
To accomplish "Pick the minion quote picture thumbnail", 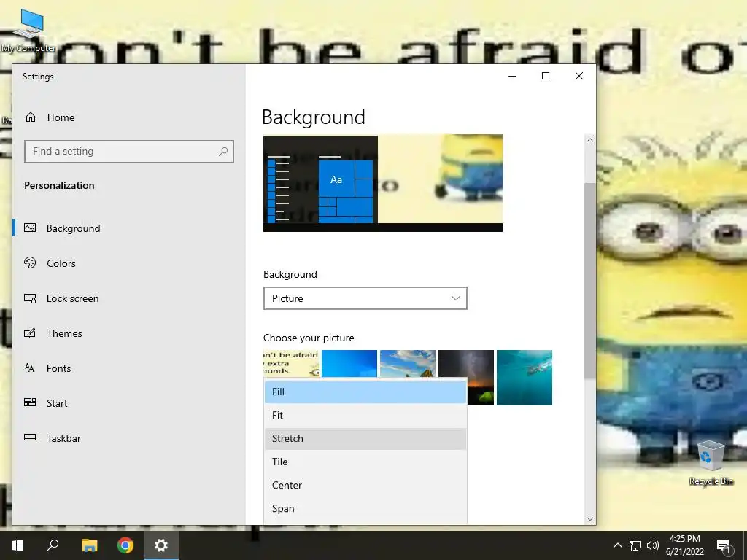I will pos(291,364).
